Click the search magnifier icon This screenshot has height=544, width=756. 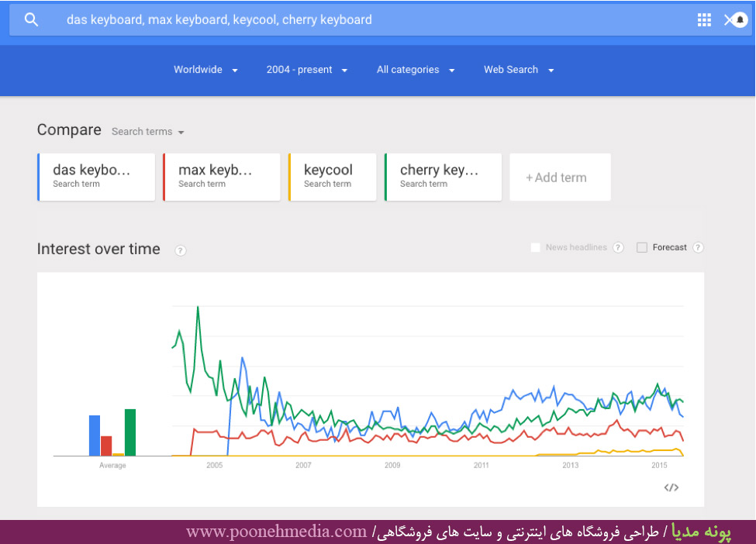coord(31,19)
